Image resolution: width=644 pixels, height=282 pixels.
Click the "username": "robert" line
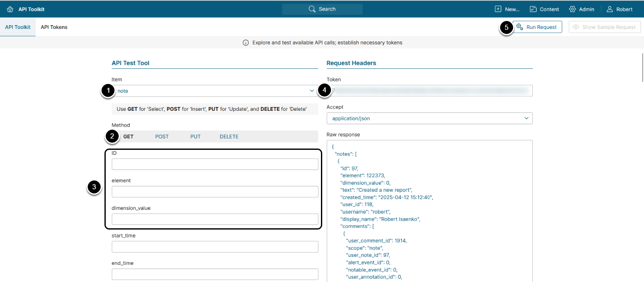click(x=365, y=212)
